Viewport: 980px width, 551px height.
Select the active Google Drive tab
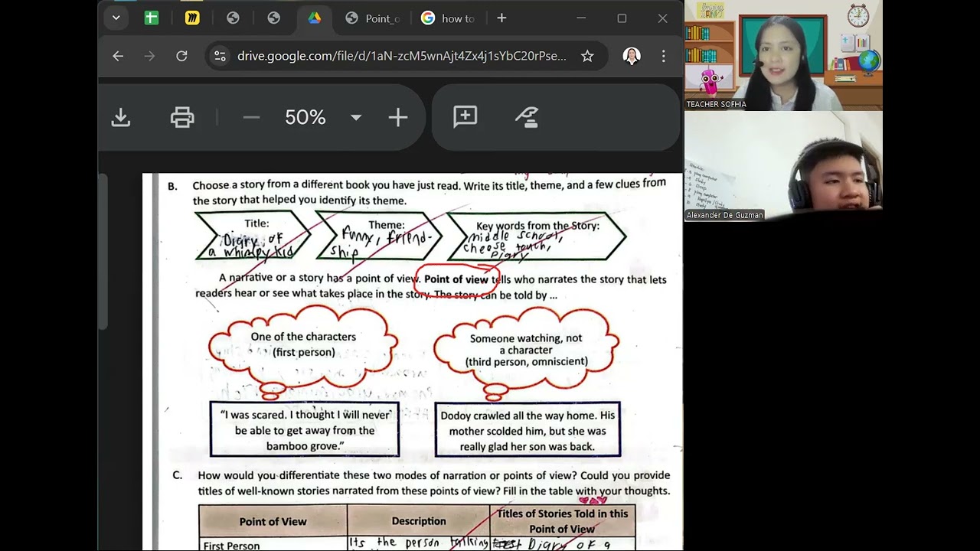(x=315, y=18)
